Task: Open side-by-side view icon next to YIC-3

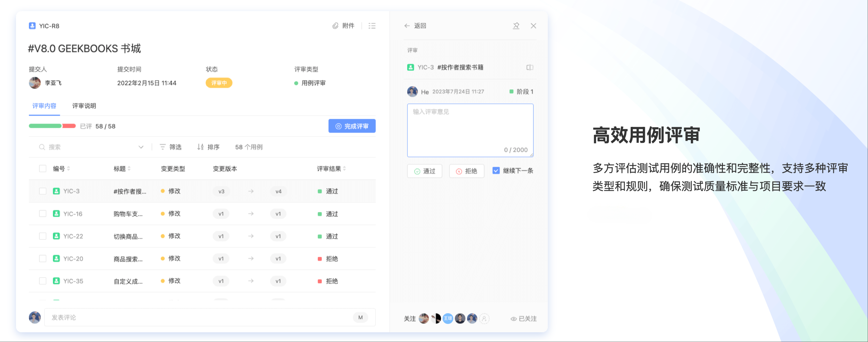Action: click(530, 67)
